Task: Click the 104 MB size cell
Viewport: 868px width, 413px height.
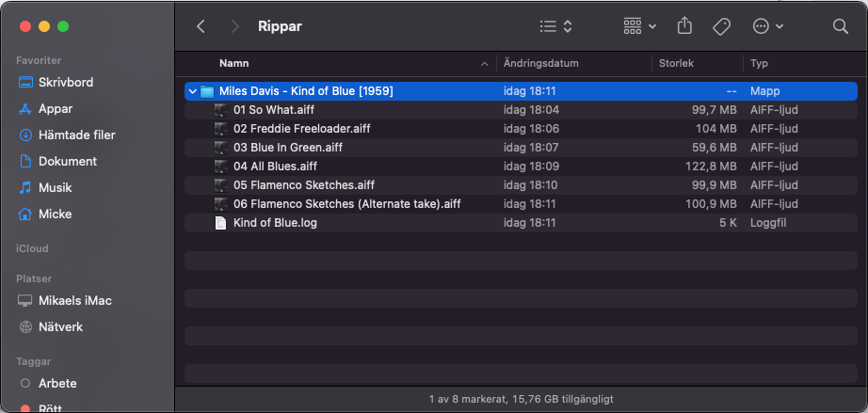Action: [716, 129]
